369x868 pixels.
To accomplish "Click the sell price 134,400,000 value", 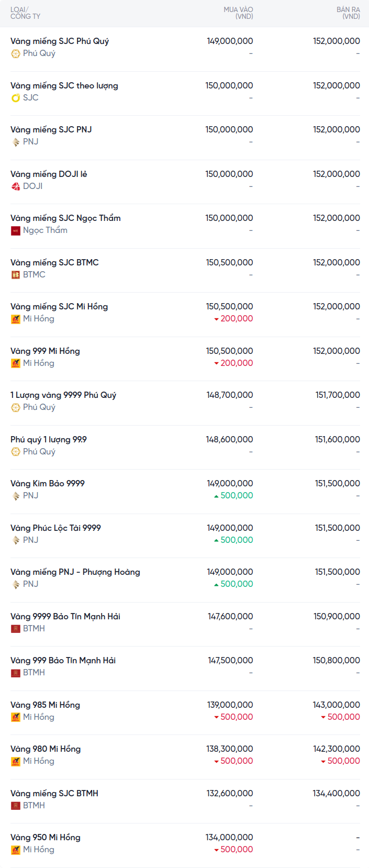I will pos(337,793).
